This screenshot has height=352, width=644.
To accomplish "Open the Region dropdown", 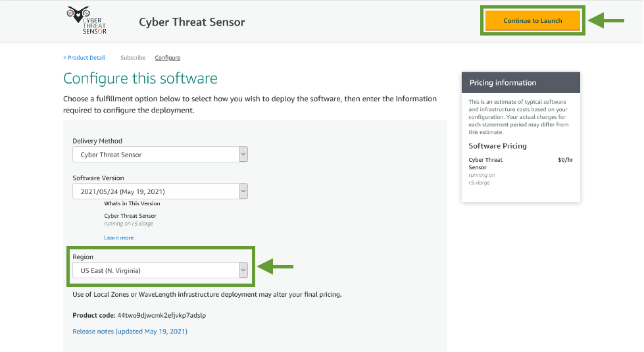I will tap(161, 270).
